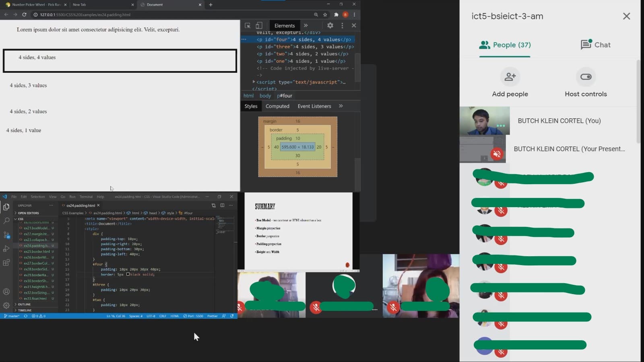Click Open Changes icon in VS Code editor
Viewport: 644px width, 362px height.
point(213,205)
